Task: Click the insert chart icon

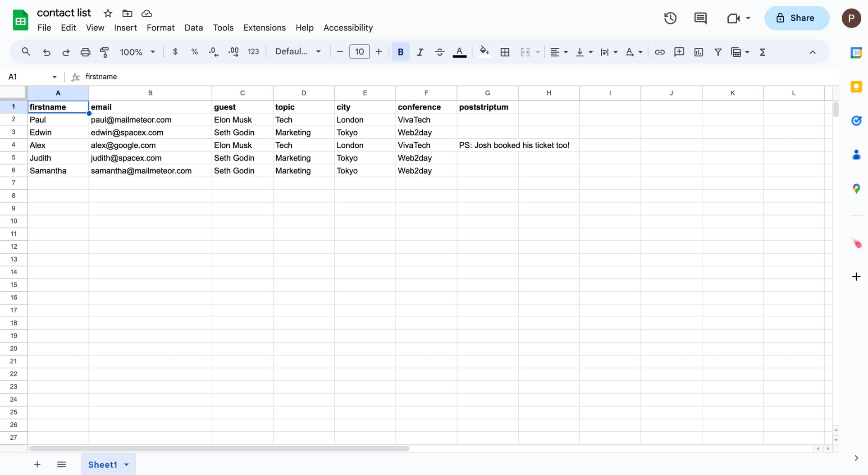Action: coord(699,52)
